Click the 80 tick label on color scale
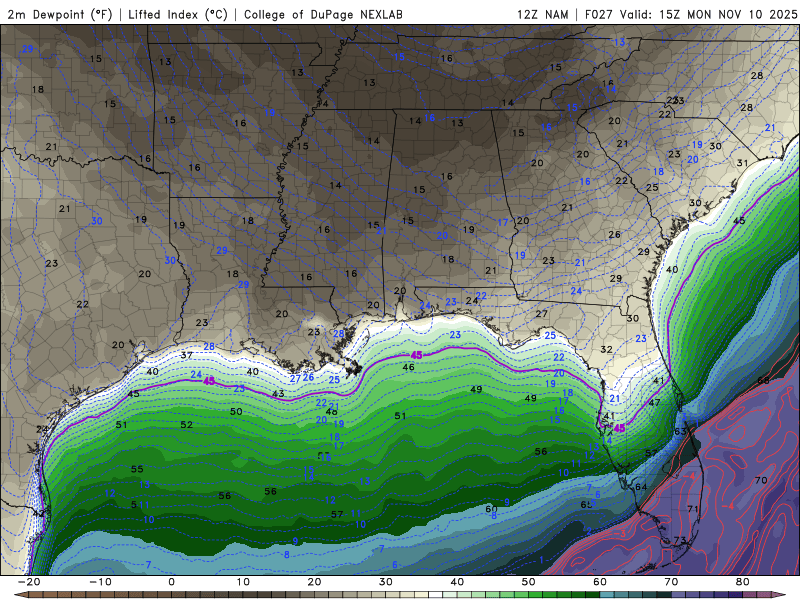The width and height of the screenshot is (800, 600). tap(743, 582)
